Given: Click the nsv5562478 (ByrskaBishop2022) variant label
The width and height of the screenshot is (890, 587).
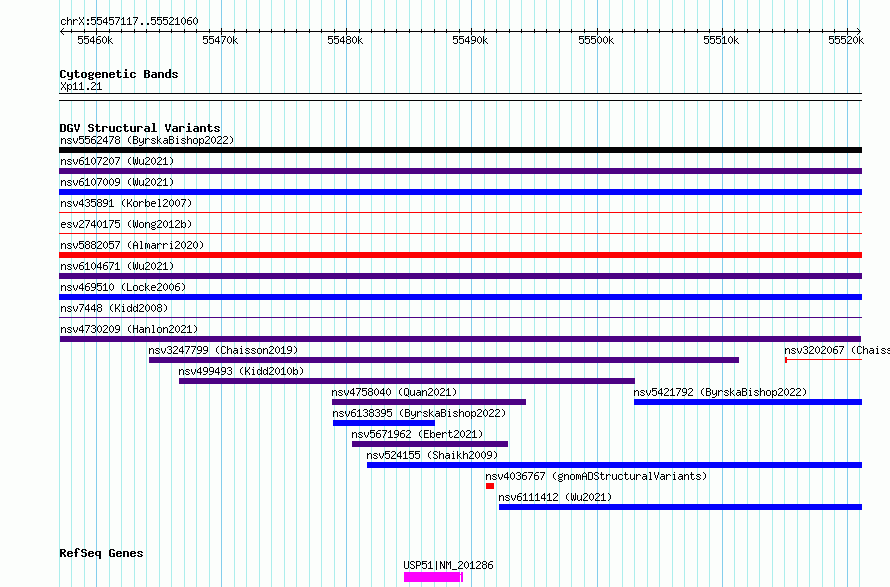Looking at the screenshot, I should point(147,140).
